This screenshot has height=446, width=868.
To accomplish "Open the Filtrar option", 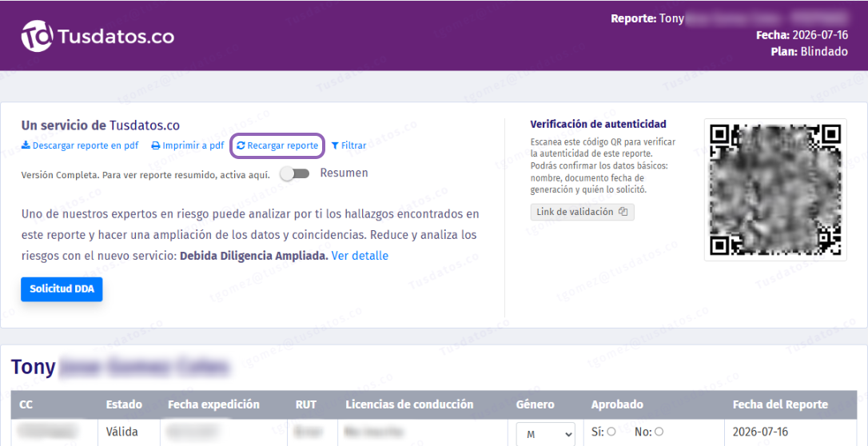I will coord(348,145).
